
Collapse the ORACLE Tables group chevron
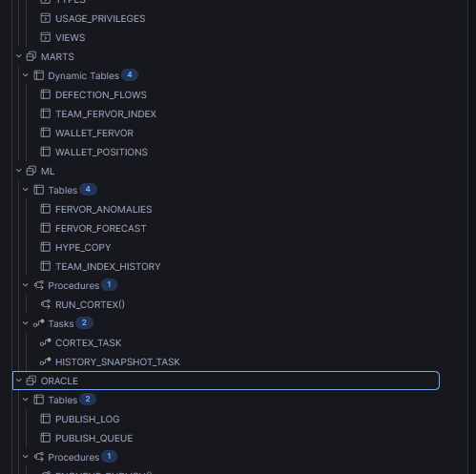coord(26,400)
